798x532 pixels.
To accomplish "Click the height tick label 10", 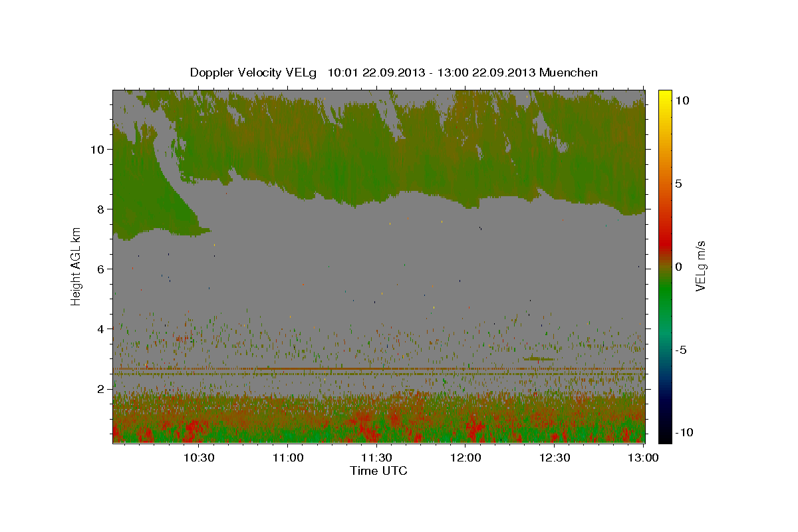I will point(98,150).
